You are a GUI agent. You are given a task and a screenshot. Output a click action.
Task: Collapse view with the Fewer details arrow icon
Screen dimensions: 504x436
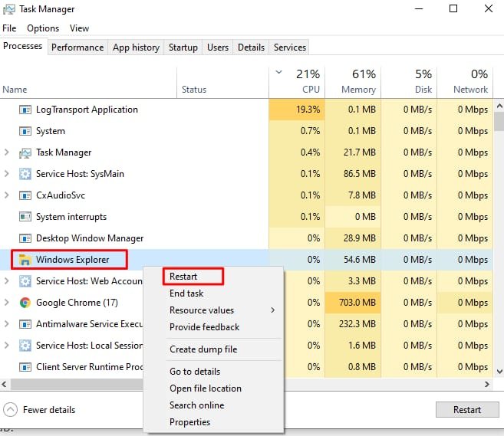tap(10, 410)
